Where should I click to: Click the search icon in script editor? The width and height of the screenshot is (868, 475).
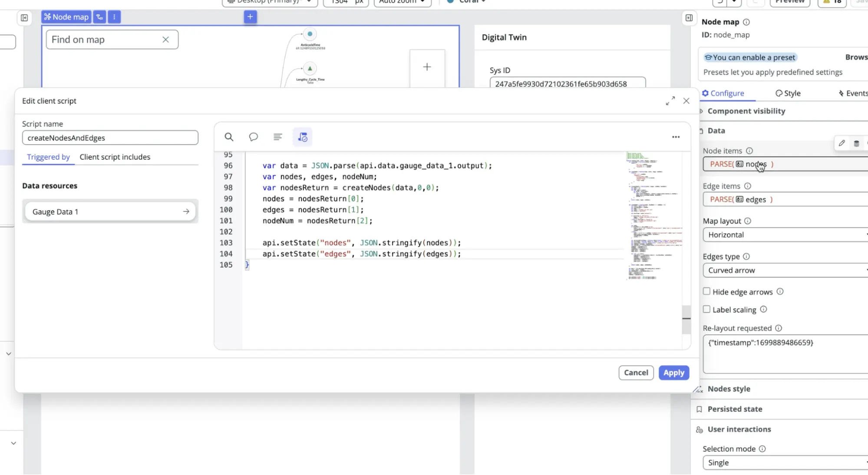tap(229, 137)
